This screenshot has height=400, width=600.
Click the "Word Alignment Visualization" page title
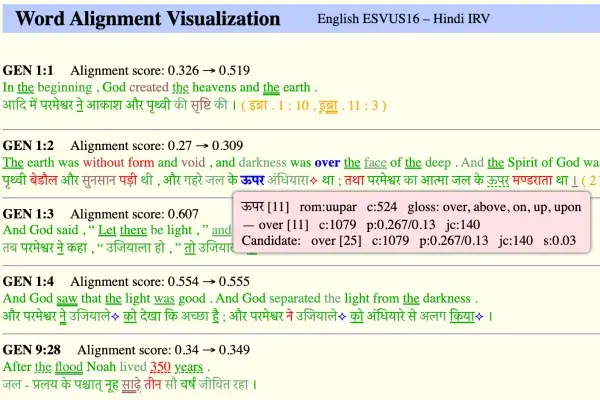point(148,19)
